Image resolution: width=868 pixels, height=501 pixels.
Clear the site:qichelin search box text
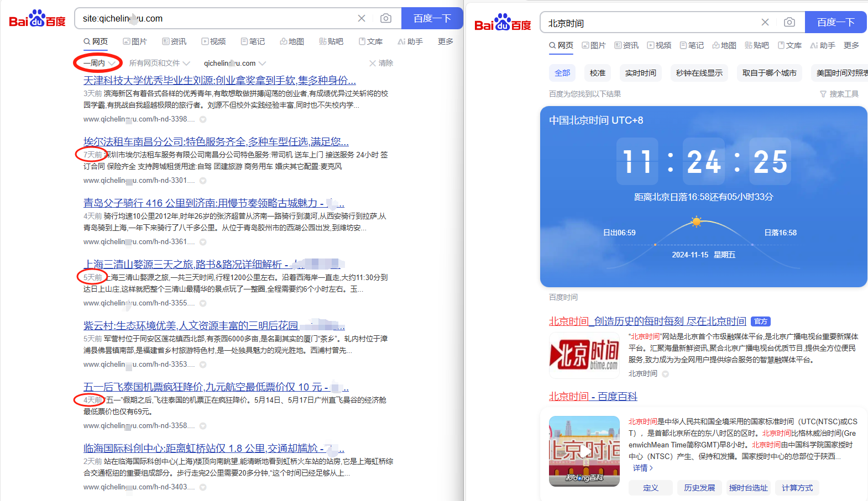coord(362,18)
